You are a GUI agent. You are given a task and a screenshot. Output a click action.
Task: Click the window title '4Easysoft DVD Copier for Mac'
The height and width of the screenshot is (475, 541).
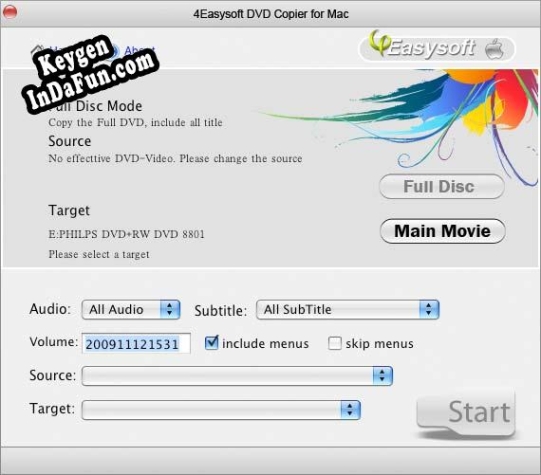pos(271,14)
